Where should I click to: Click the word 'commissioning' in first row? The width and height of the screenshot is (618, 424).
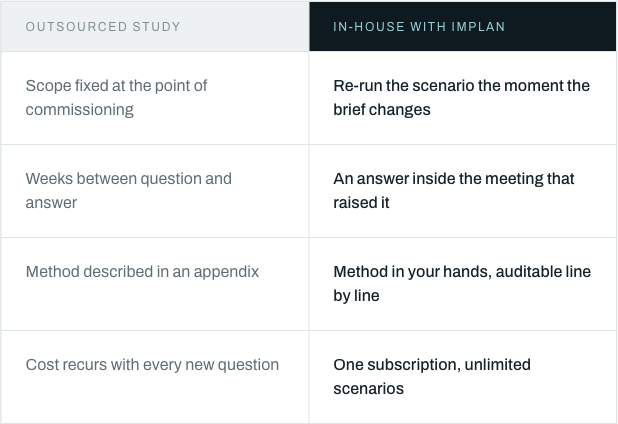coord(80,110)
